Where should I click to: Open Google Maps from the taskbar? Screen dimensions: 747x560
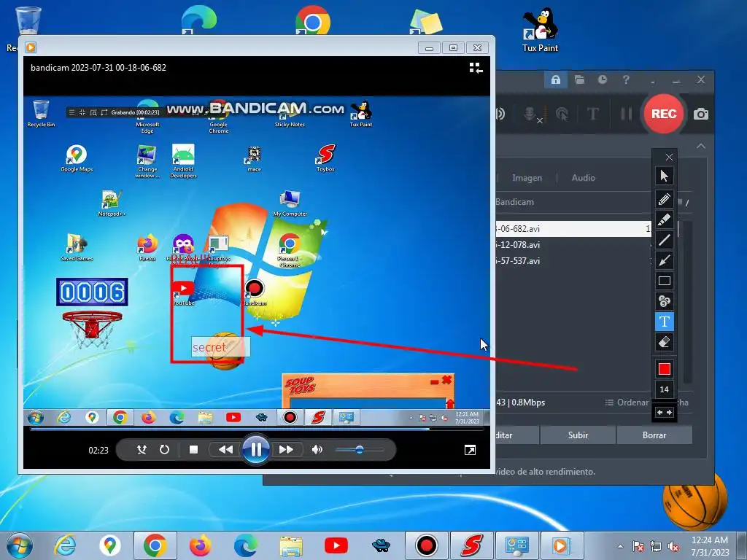[x=110, y=545]
